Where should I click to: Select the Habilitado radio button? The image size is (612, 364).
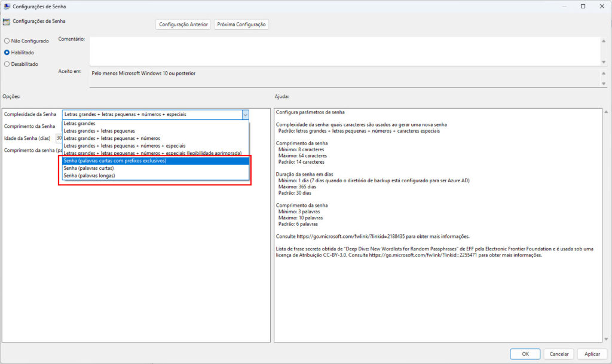6,52
